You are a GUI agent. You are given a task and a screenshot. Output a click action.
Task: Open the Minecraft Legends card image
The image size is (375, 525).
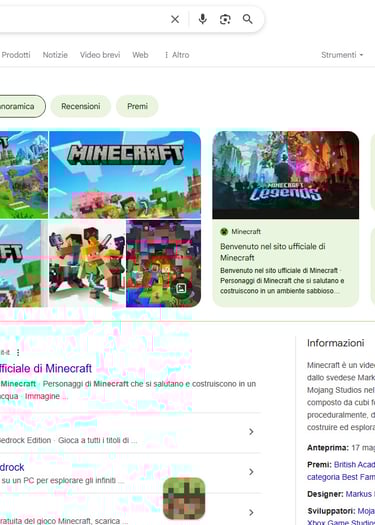coord(286,175)
